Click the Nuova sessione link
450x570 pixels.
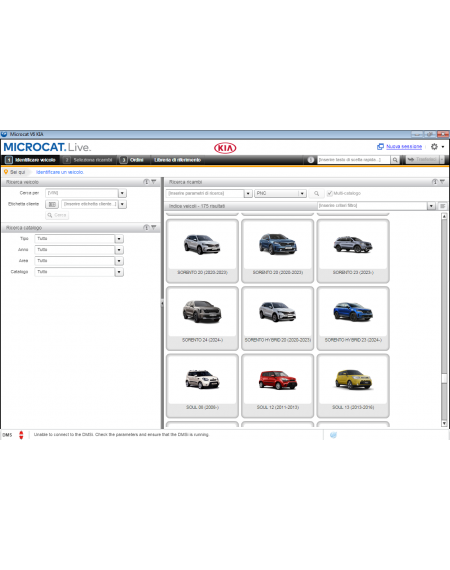404,146
